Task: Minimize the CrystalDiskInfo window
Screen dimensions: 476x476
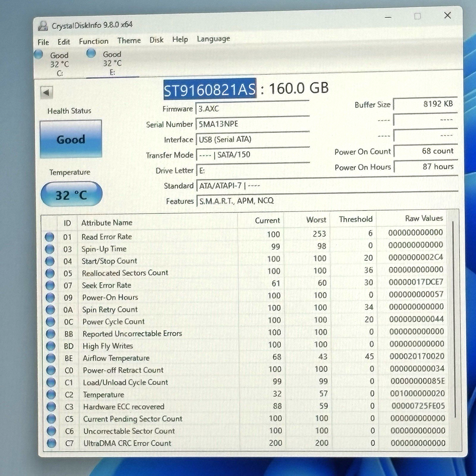Action: click(388, 17)
